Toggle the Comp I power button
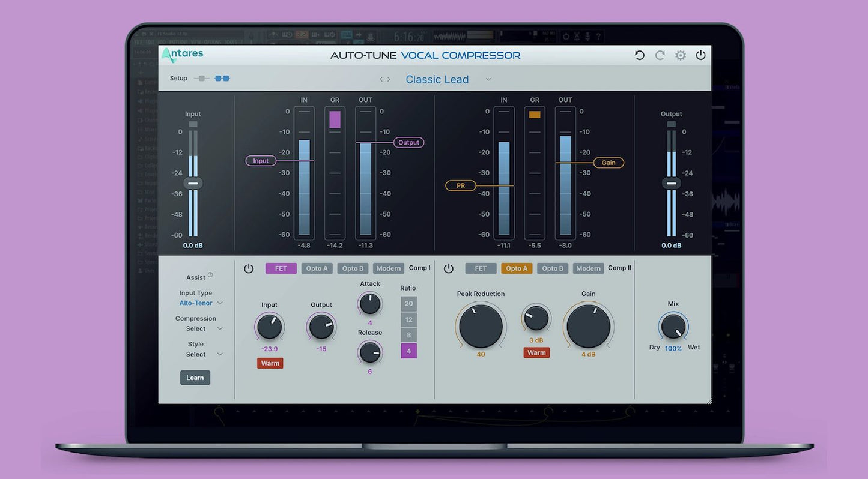Viewport: 868px width, 479px height. [x=249, y=268]
